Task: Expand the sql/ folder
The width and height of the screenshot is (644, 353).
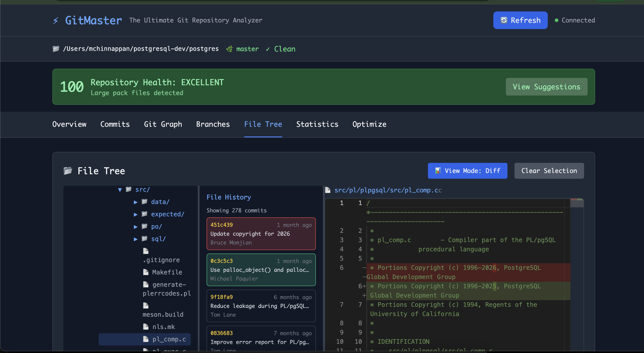Action: pos(136,239)
